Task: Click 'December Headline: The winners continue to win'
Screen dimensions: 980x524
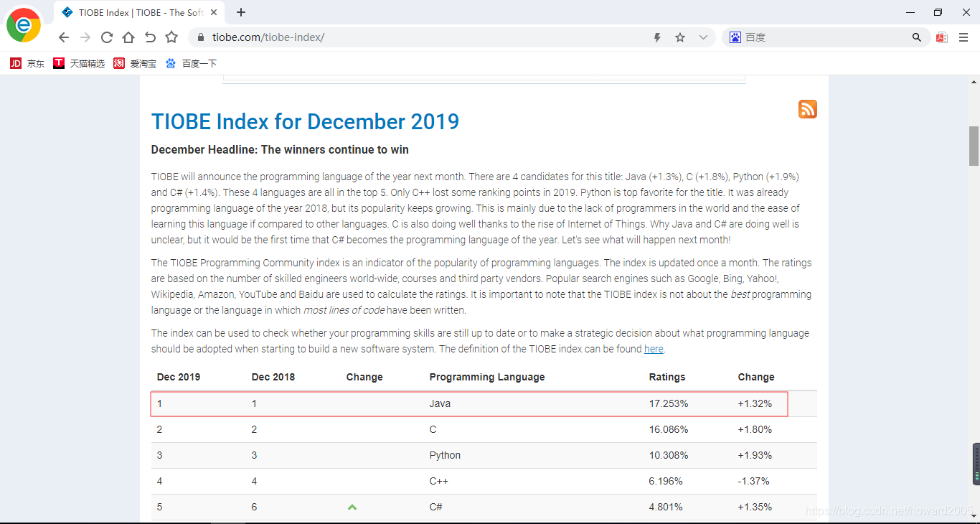Action: tap(280, 149)
